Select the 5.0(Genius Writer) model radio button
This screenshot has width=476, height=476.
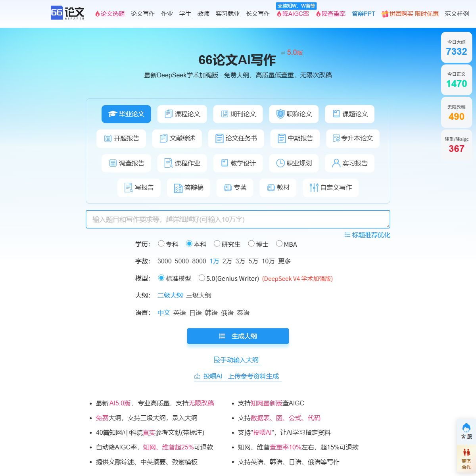[202, 278]
